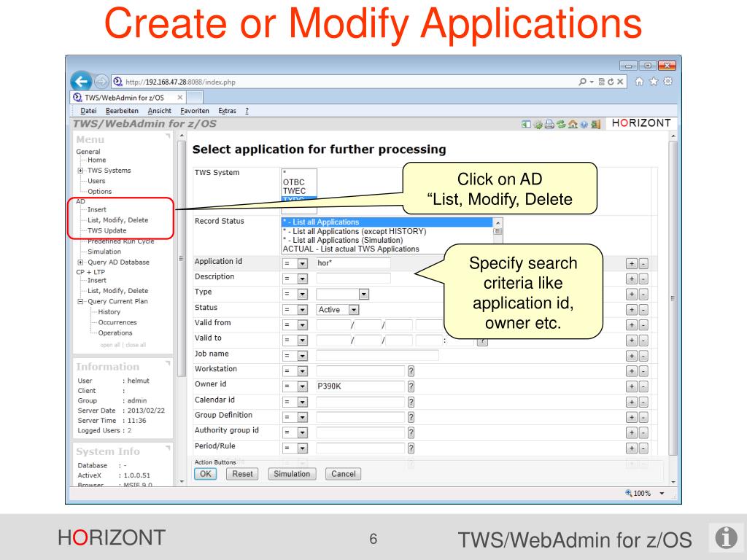
Task: Open the Extras menu
Action: pyautogui.click(x=228, y=111)
